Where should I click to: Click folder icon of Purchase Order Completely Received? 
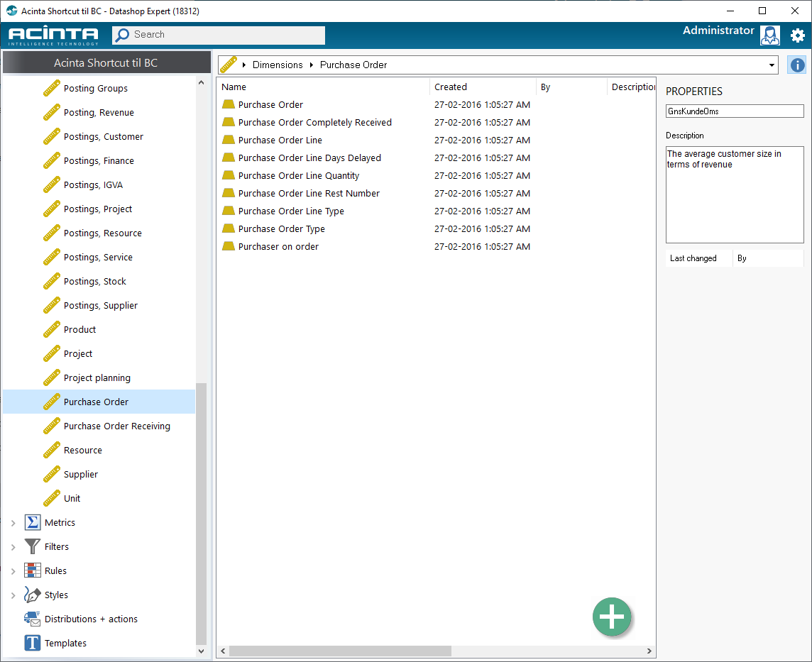pos(229,122)
